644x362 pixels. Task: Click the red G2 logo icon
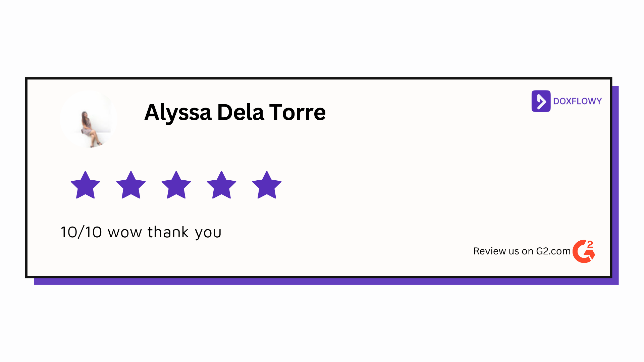(x=584, y=251)
